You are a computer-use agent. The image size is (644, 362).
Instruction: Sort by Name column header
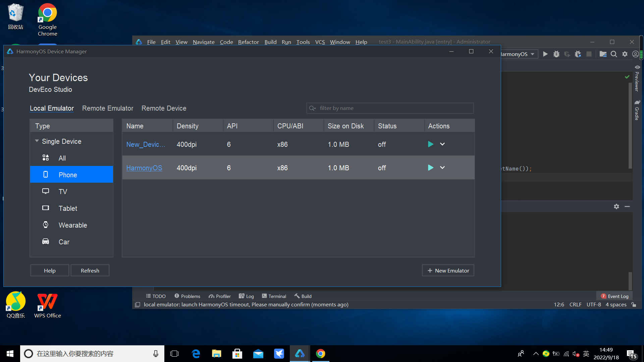[147, 126]
